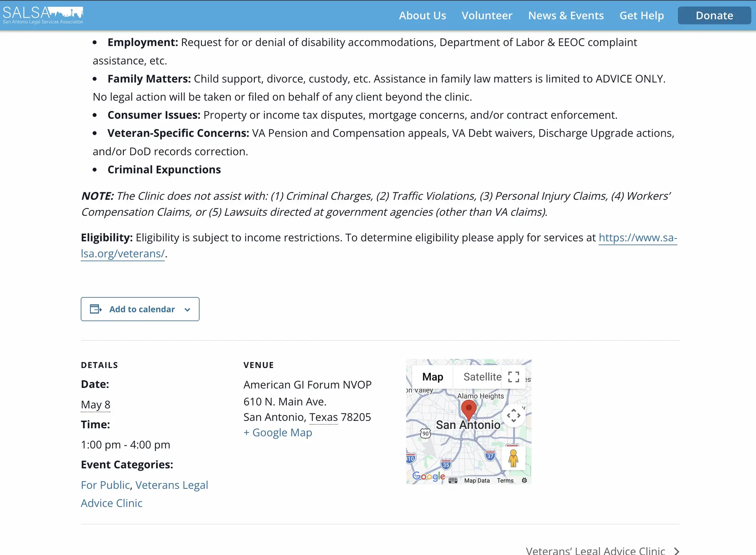Click the Donate button
Image resolution: width=756 pixels, height=555 pixels.
pos(714,15)
